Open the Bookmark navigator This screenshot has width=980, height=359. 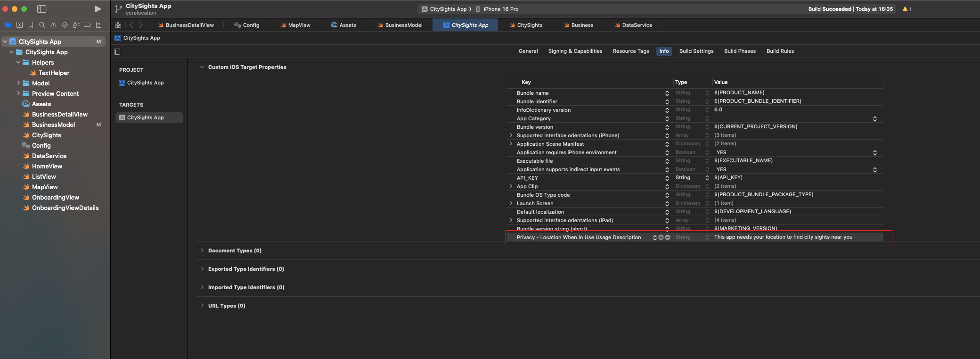tap(31, 25)
